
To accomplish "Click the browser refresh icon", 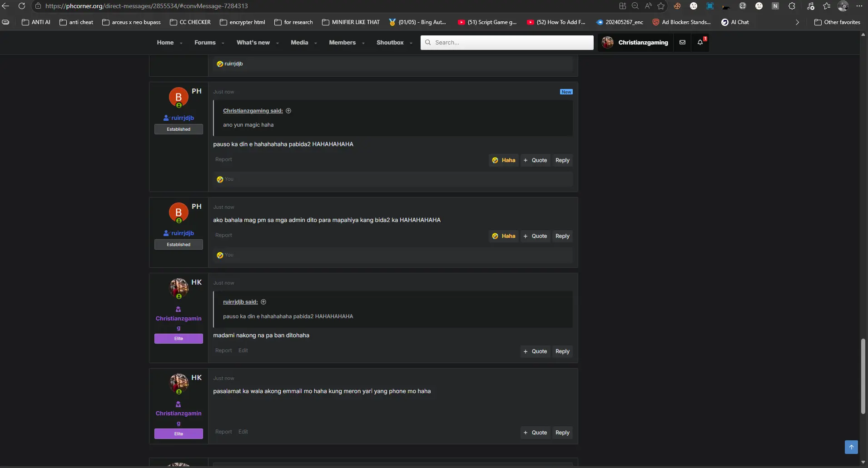I will coord(21,6).
